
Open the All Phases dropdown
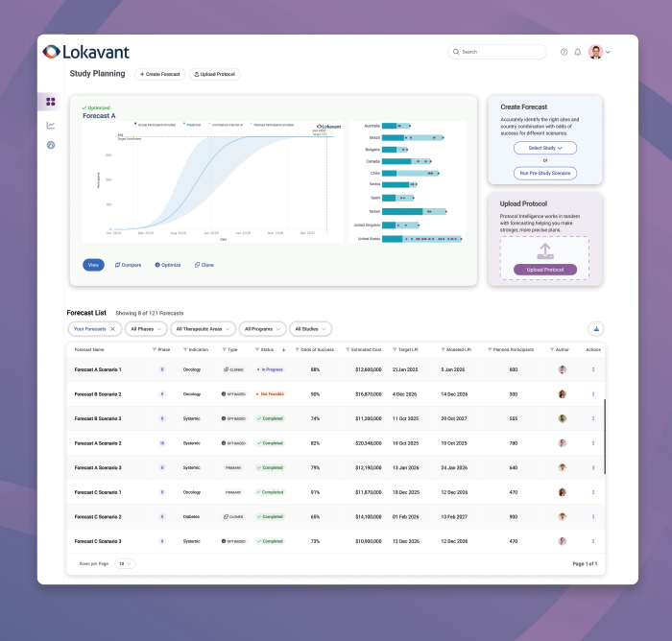click(147, 329)
